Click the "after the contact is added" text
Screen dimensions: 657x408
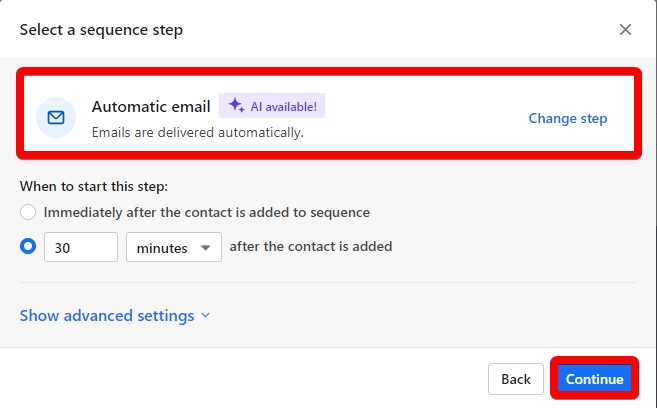(x=310, y=246)
